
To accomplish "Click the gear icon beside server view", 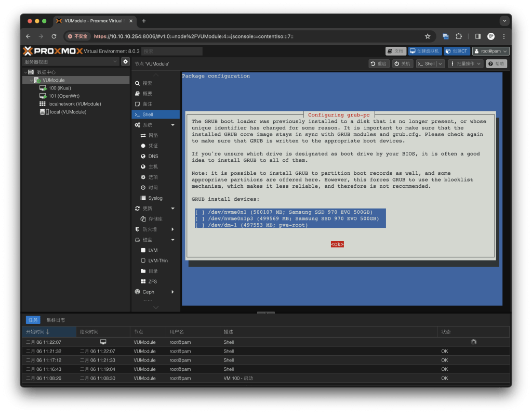I will 125,62.
